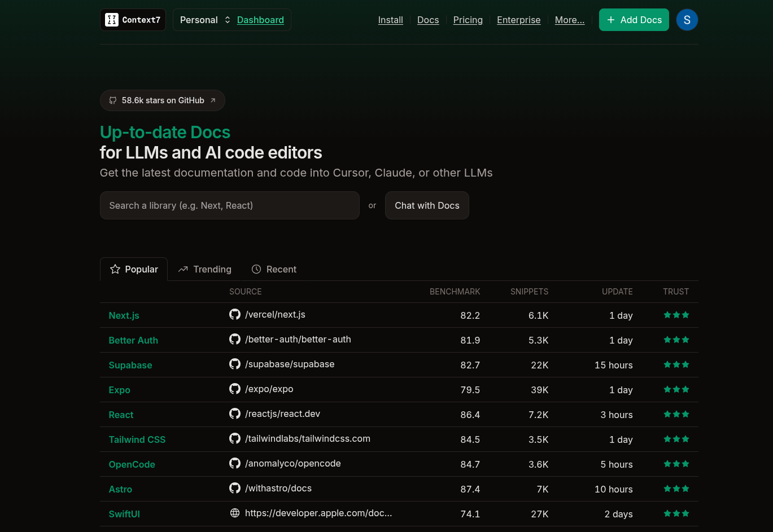Click trust stars in the Better Auth row
The height and width of the screenshot is (532, 773).
676,340
